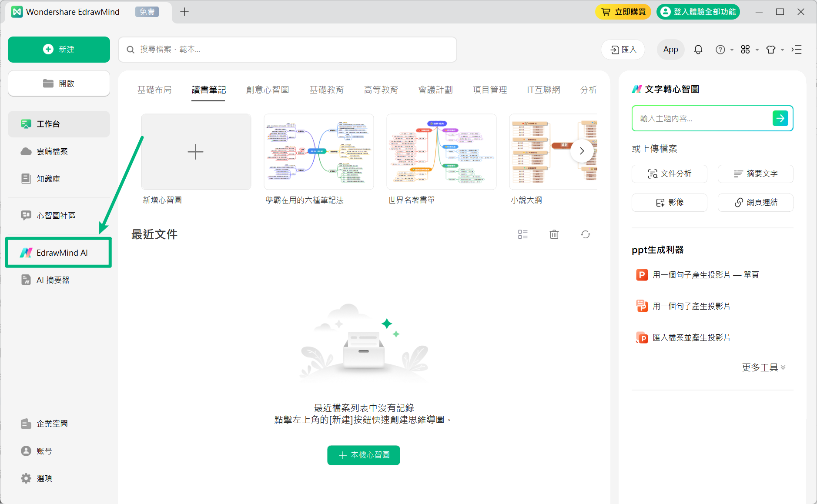817x504 pixels.
Task: Click the green 新建 button
Action: tap(59, 50)
